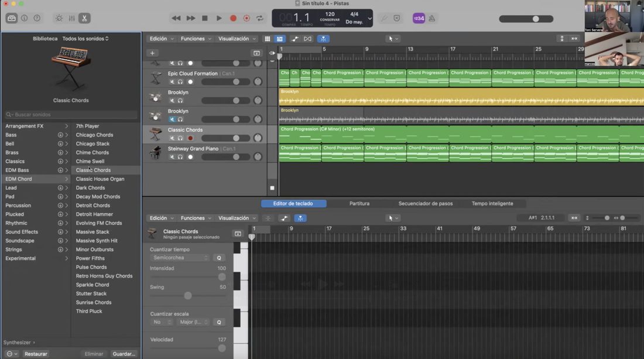This screenshot has height=359, width=644.
Task: Show automation in tracks area
Action: coord(295,39)
